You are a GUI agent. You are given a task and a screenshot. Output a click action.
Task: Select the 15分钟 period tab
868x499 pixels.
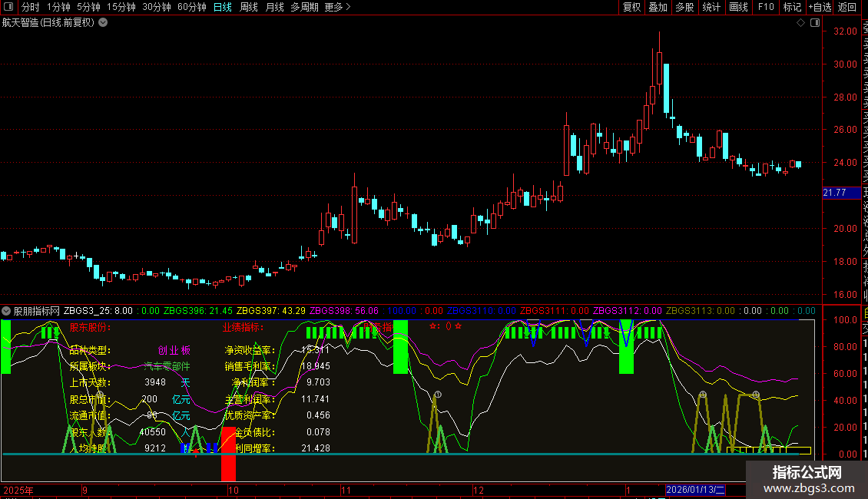click(x=121, y=7)
